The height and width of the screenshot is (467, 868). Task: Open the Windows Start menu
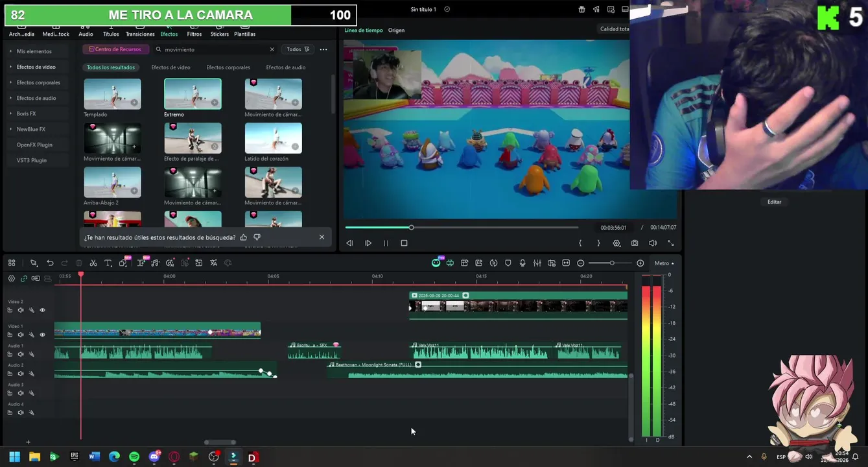[x=14, y=457]
